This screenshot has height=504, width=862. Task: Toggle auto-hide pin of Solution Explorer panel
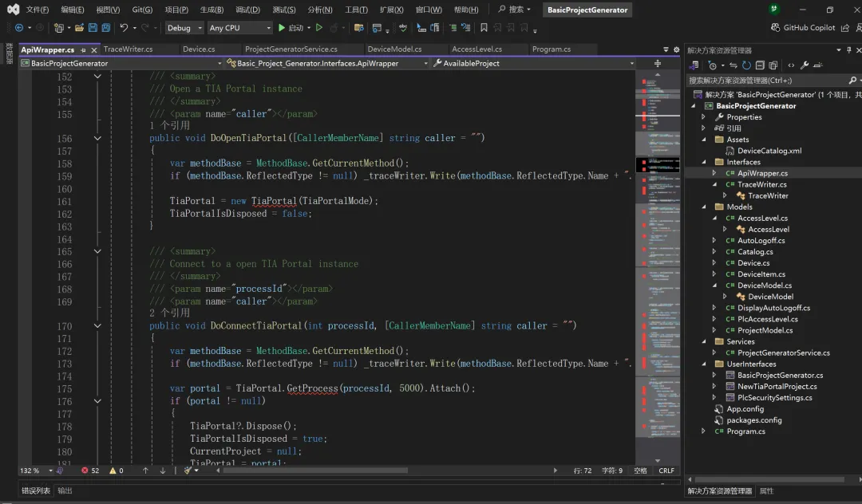point(849,50)
